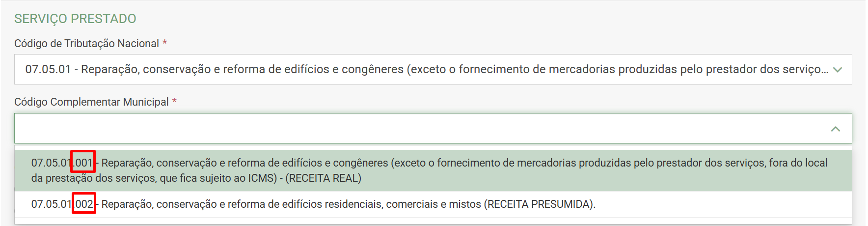Viewport: 868px width, 226px height.
Task: Click the 07.05.01 prefix of the highlighted option
Action: pos(51,163)
